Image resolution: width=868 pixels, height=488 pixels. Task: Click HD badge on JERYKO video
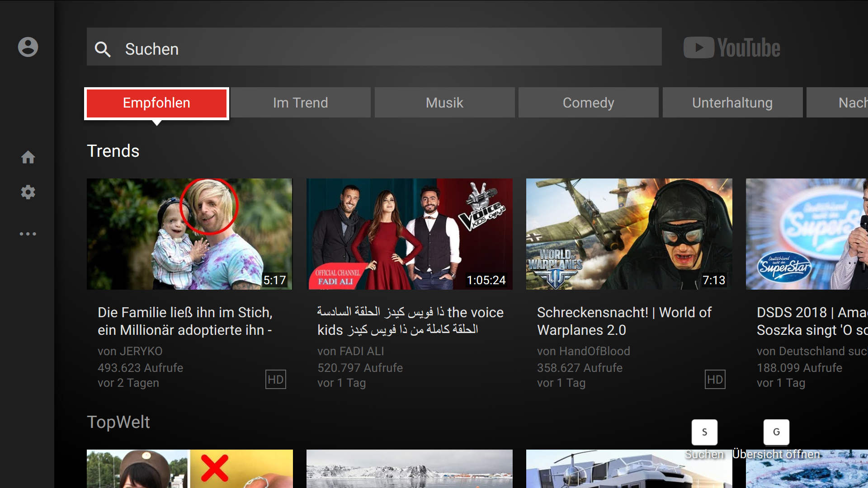click(x=276, y=380)
